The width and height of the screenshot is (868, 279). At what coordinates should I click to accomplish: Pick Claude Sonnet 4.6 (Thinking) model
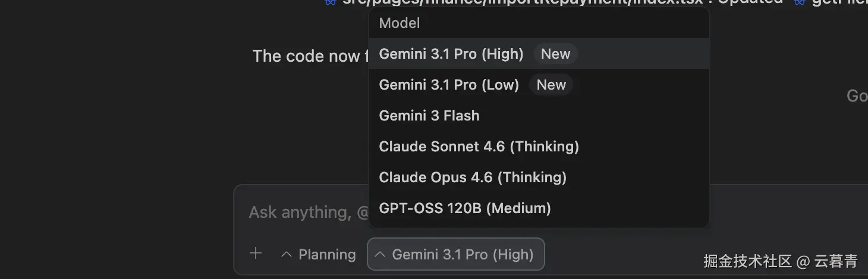(x=479, y=147)
